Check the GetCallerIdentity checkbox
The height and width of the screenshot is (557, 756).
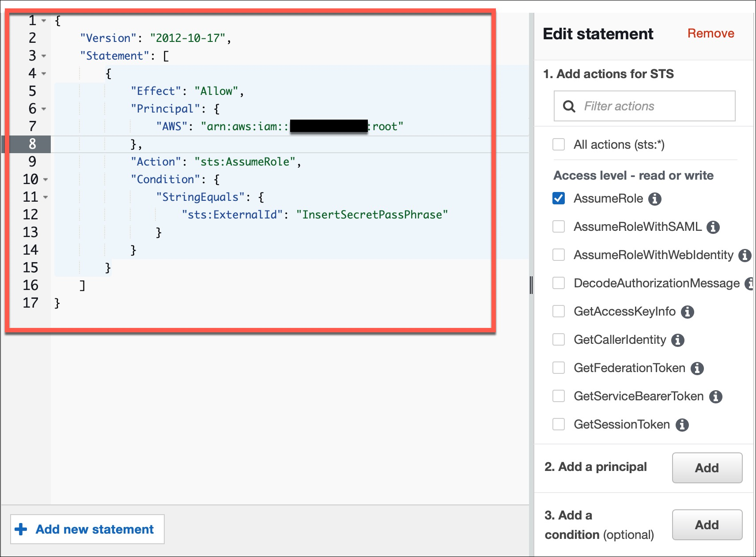[559, 339]
